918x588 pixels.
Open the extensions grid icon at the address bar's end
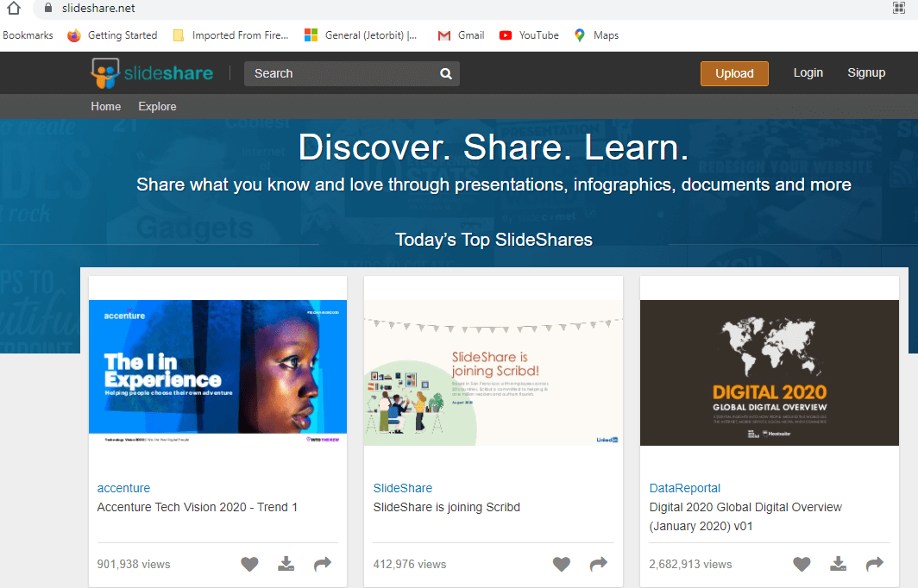pyautogui.click(x=899, y=8)
